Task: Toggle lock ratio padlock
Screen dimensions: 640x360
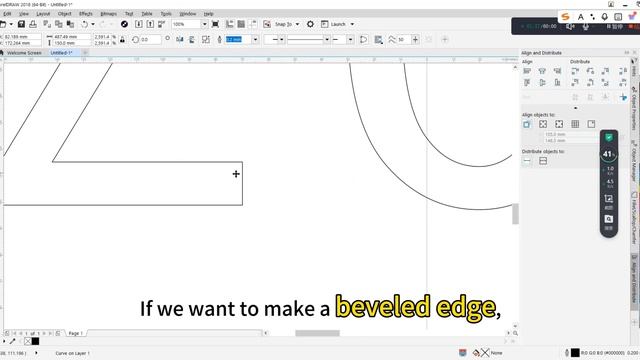Action: (x=122, y=40)
